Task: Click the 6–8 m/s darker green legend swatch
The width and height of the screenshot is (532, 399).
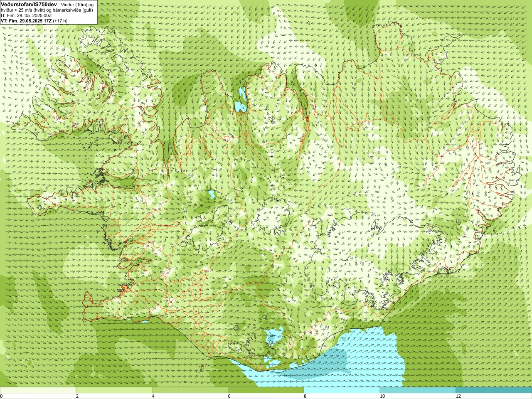Action: point(266,390)
